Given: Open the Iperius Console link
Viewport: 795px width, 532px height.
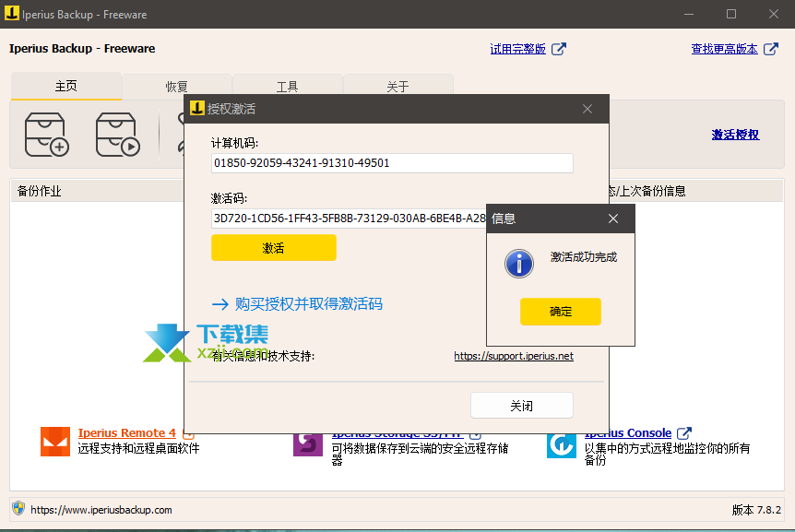Looking at the screenshot, I should (x=628, y=433).
